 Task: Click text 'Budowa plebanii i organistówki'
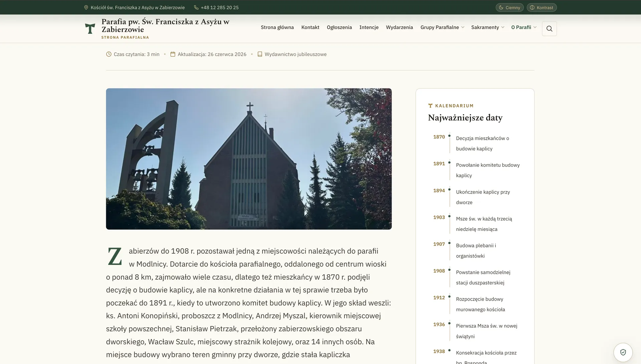476,251
